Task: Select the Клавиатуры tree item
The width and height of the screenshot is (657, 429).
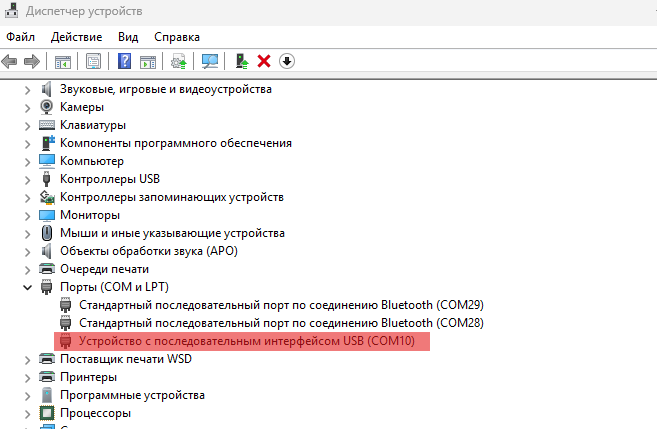Action: tap(92, 125)
